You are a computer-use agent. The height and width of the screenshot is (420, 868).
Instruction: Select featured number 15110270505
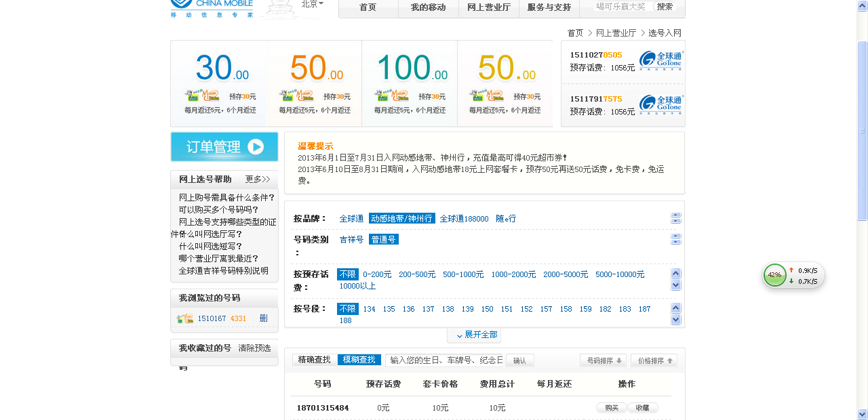[x=595, y=55]
